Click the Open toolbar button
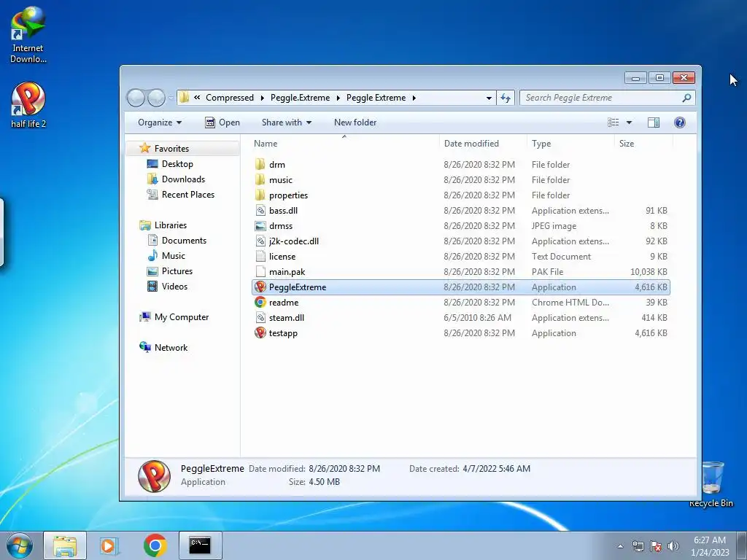 pos(222,122)
